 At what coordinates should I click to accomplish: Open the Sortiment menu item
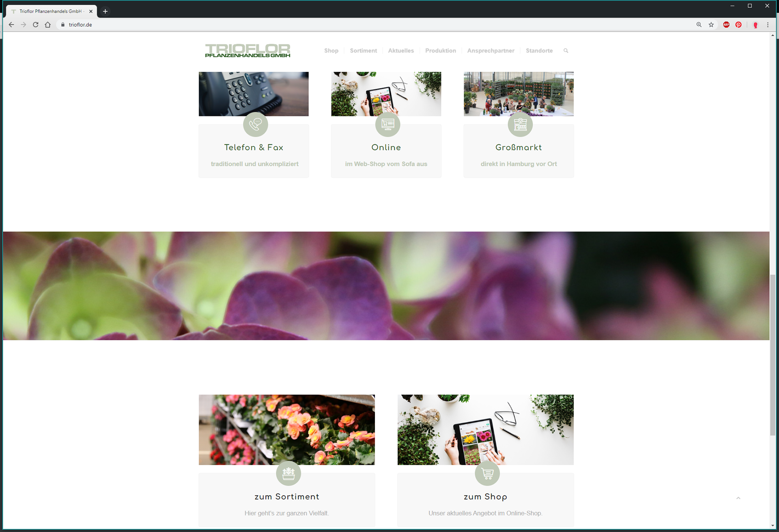[364, 51]
